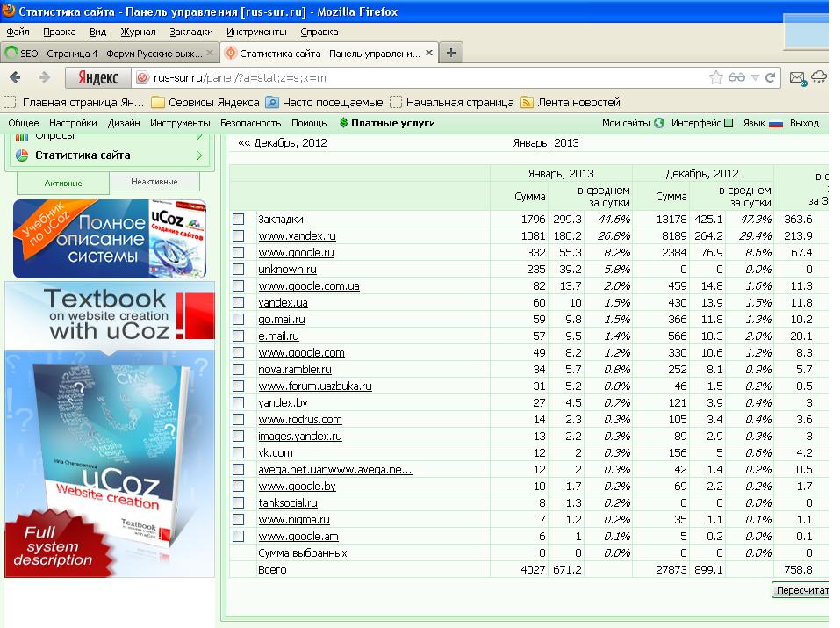Open the Закладки browser menu
This screenshot has height=628, width=840.
[191, 32]
